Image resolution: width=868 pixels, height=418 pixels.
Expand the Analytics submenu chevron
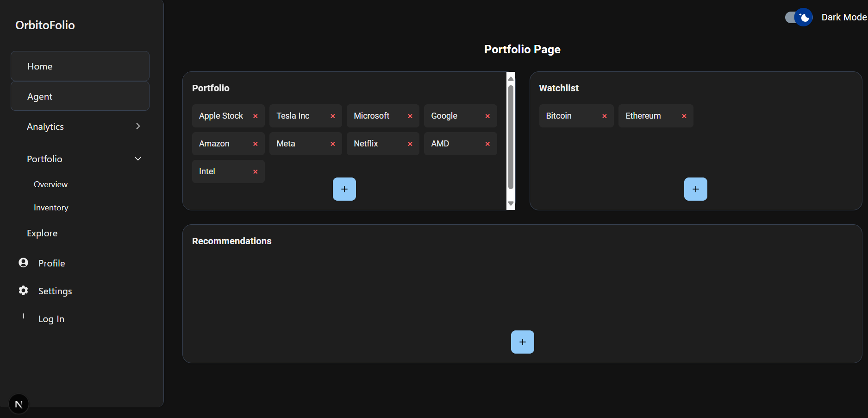coord(138,126)
